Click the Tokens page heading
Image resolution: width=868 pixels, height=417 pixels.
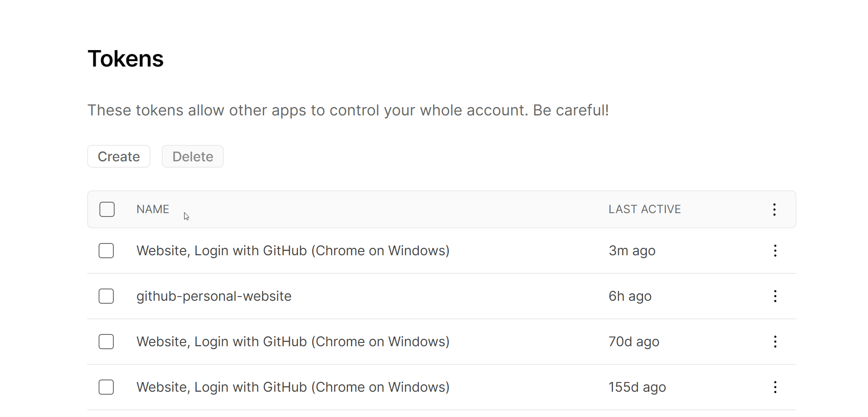126,59
